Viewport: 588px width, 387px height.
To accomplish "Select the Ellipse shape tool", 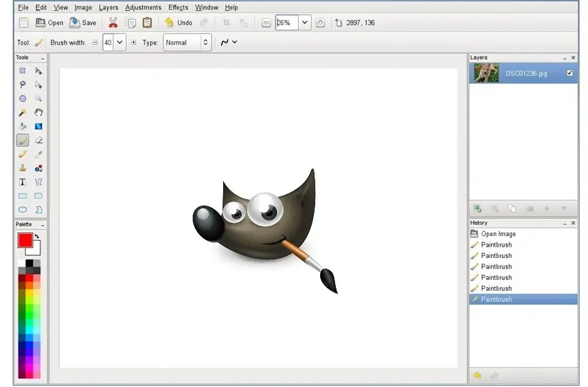I will tap(23, 210).
